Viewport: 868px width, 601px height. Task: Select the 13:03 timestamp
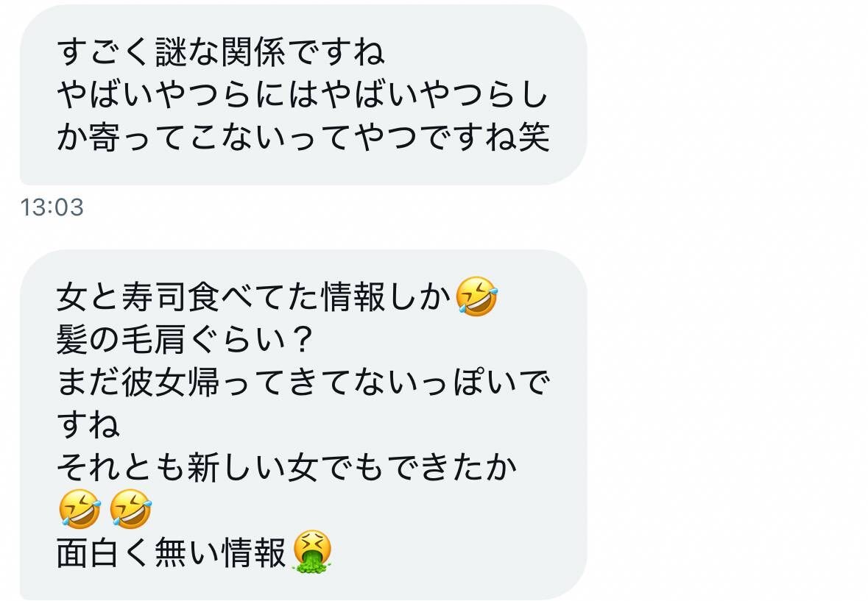coord(52,207)
